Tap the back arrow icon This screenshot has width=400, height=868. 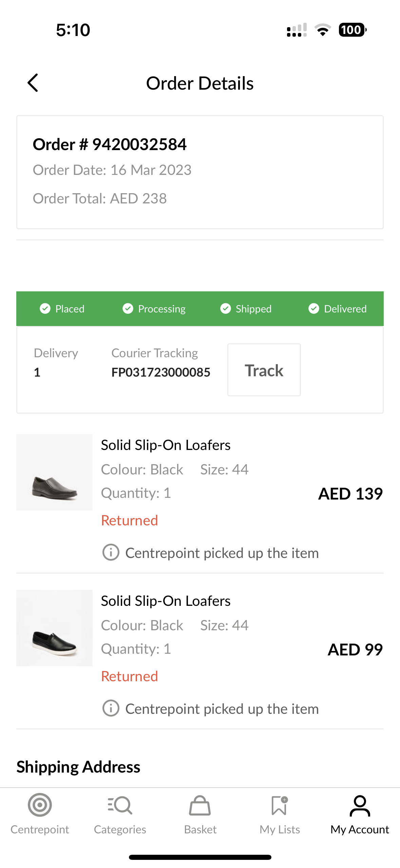click(x=33, y=83)
